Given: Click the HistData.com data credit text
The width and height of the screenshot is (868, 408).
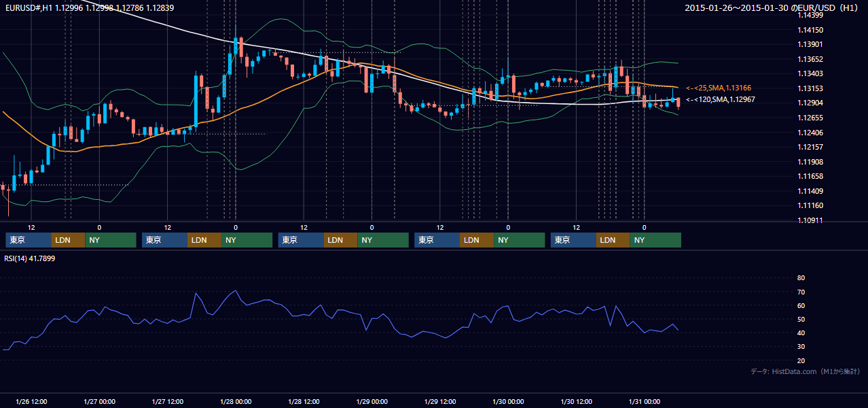Looking at the screenshot, I should (x=806, y=371).
